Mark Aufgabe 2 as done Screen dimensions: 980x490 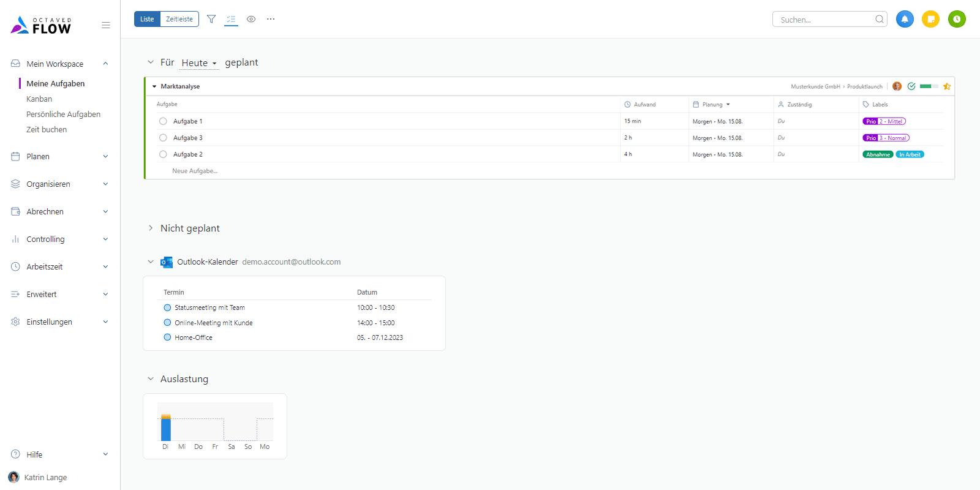(163, 154)
